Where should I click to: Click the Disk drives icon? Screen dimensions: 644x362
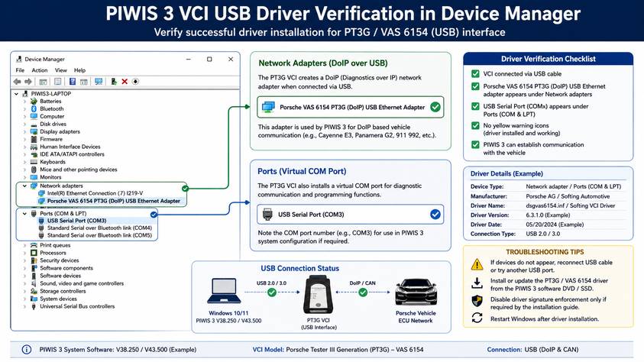34,124
